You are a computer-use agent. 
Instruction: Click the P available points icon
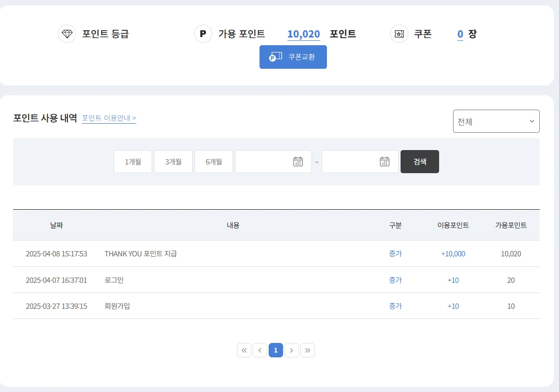(x=203, y=34)
